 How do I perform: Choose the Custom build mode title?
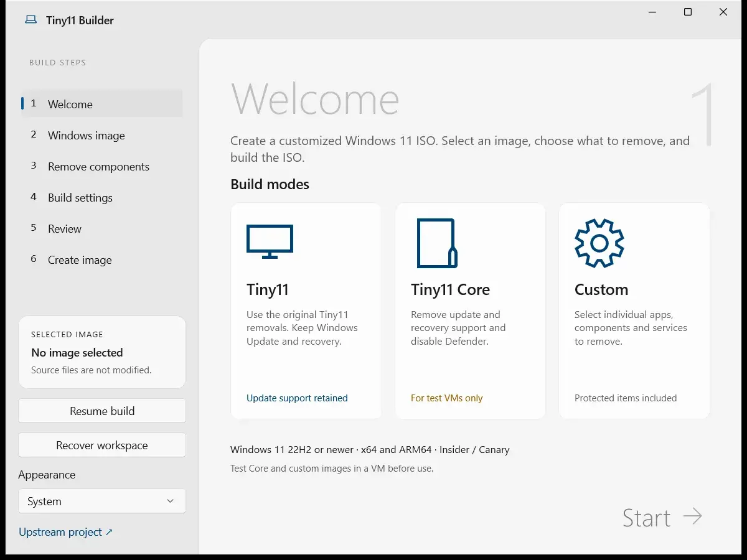(601, 289)
